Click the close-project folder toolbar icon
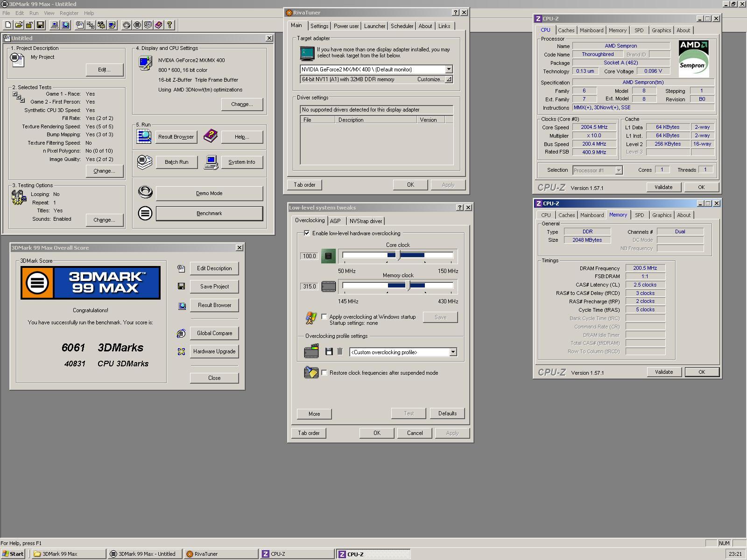747x560 pixels. coord(30,25)
